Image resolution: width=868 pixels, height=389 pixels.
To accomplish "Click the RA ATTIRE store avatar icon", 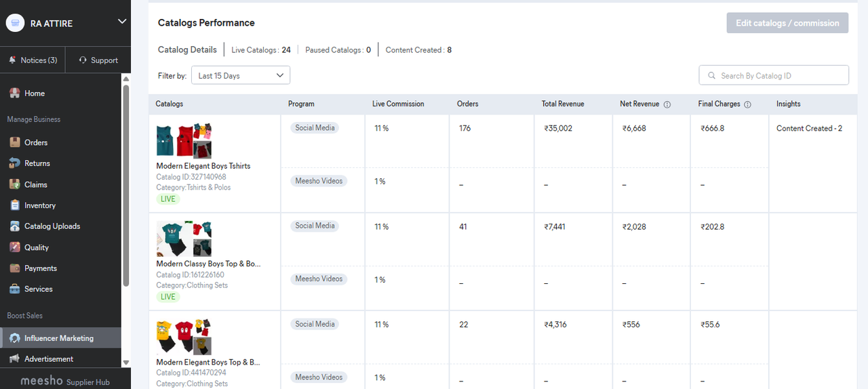I will (15, 23).
